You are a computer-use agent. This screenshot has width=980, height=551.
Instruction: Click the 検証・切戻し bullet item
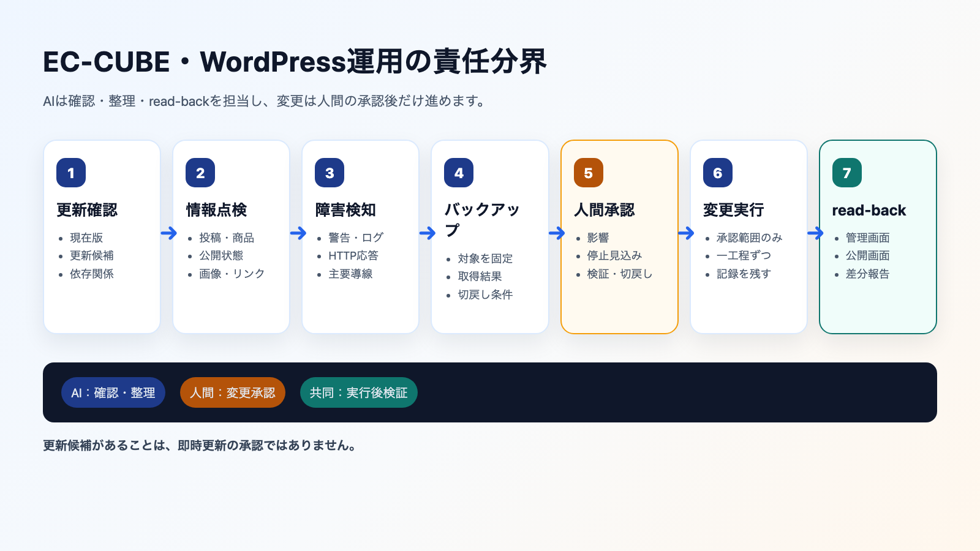(620, 274)
